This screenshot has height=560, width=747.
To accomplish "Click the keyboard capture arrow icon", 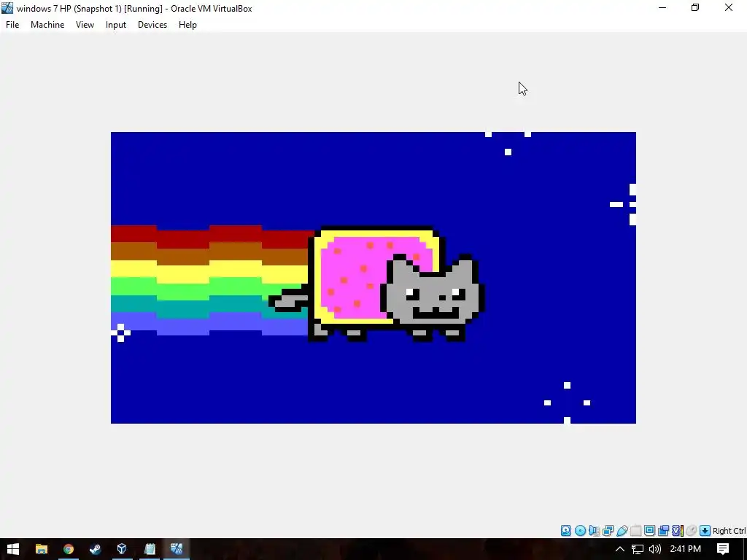I will click(x=705, y=531).
